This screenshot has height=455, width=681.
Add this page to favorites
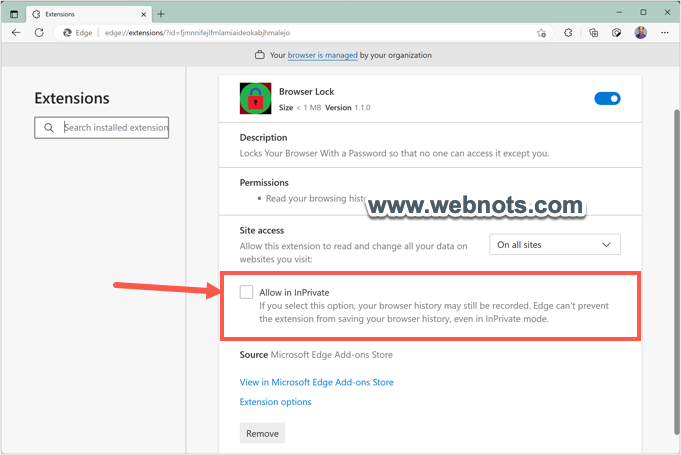coord(541,32)
